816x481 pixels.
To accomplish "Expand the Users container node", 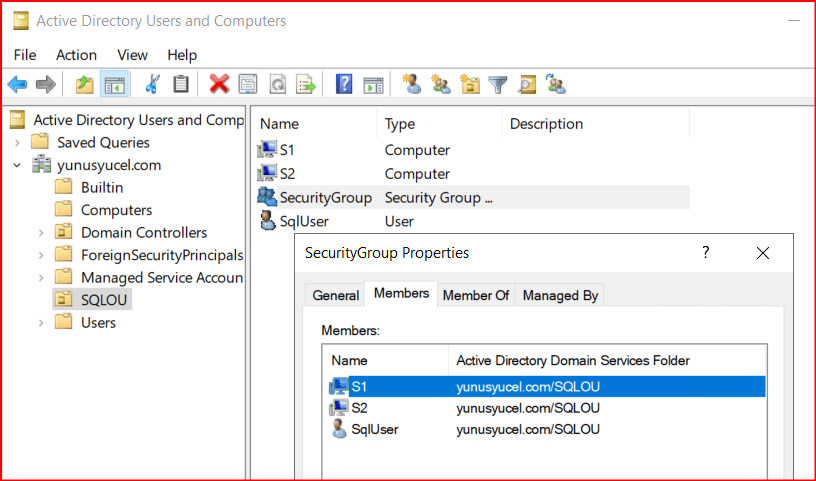I will [40, 322].
